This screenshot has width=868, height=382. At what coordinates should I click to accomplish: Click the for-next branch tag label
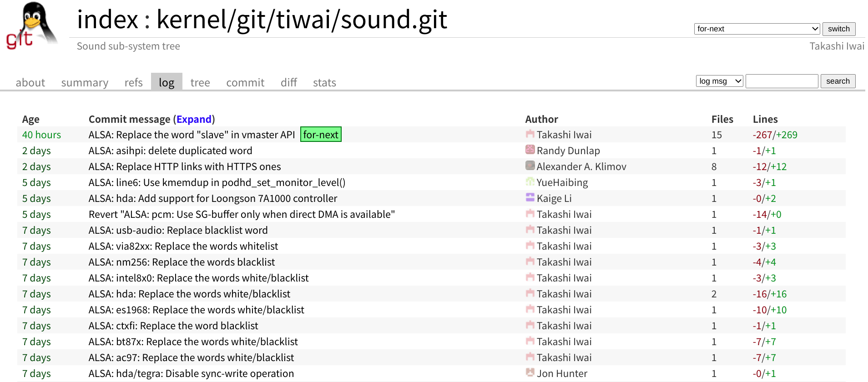pos(321,135)
